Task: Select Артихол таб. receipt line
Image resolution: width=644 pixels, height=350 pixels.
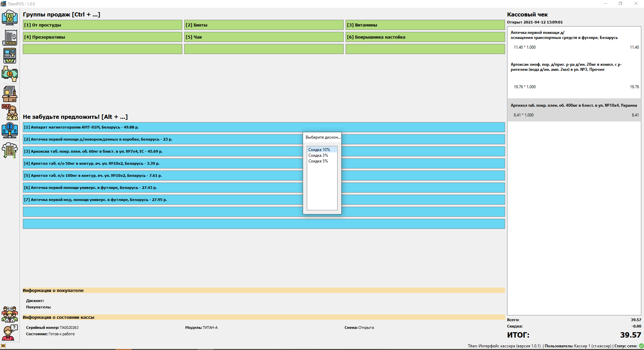Action: [x=574, y=110]
